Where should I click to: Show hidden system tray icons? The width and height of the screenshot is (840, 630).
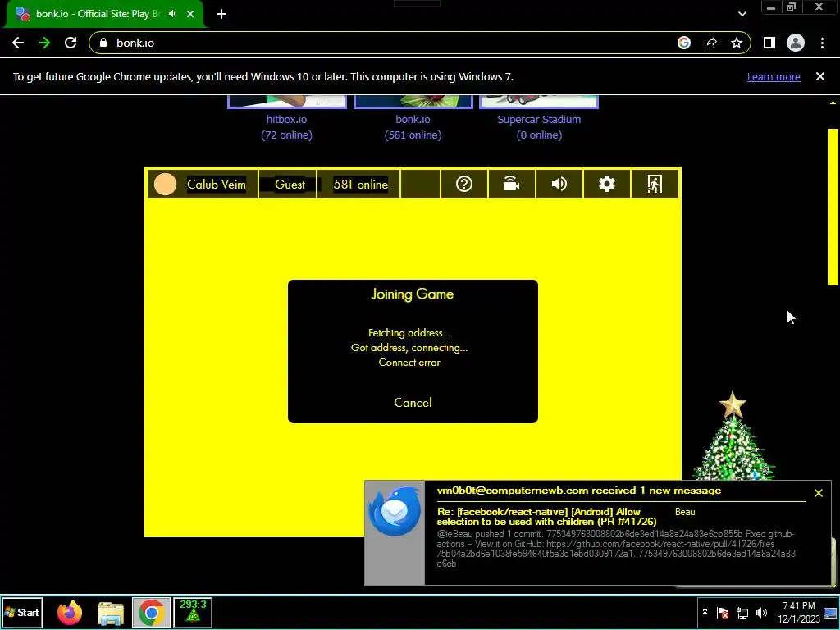point(705,612)
